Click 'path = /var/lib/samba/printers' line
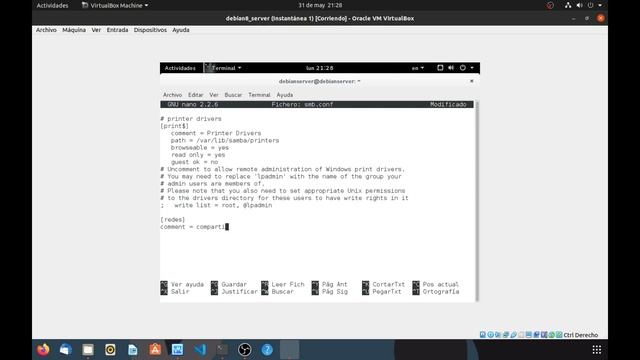The height and width of the screenshot is (360, 640). [x=225, y=140]
